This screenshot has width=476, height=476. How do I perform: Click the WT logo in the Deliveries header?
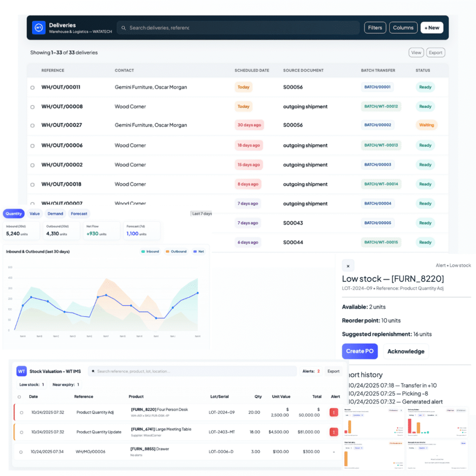click(39, 28)
